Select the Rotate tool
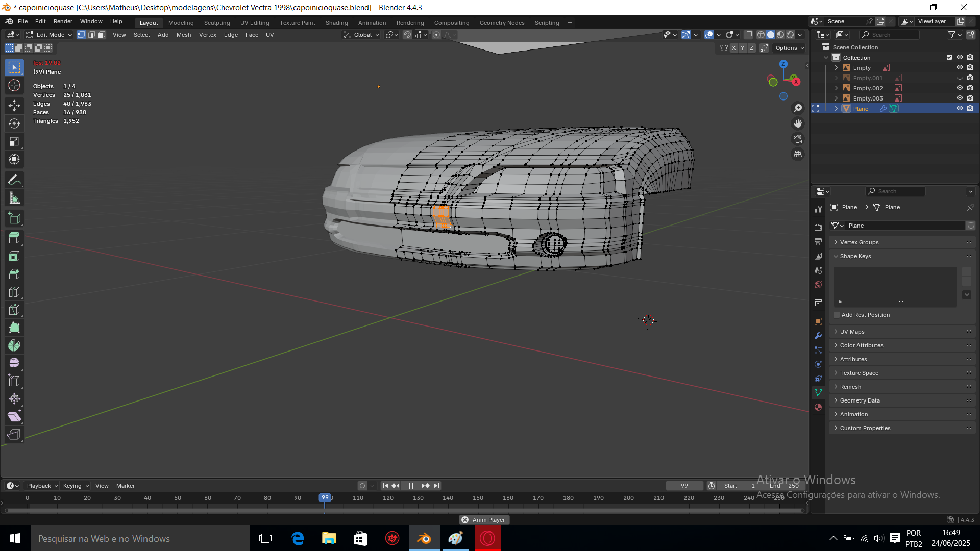Viewport: 980px width, 551px height. click(x=14, y=123)
